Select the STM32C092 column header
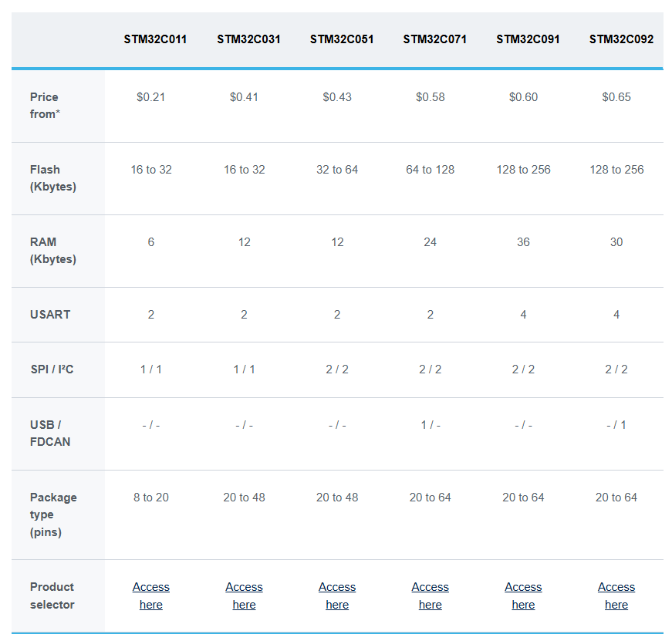Viewport: 672px width, 641px height. 621,39
